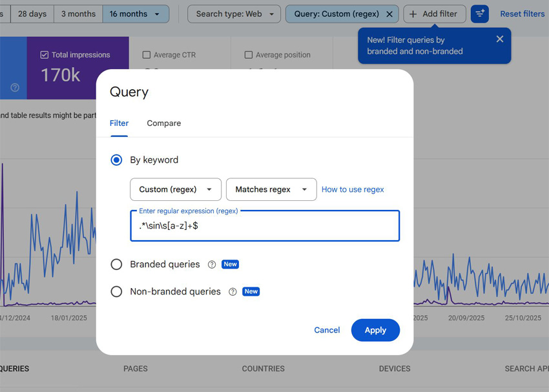Open Matches regex dropdown

click(271, 189)
